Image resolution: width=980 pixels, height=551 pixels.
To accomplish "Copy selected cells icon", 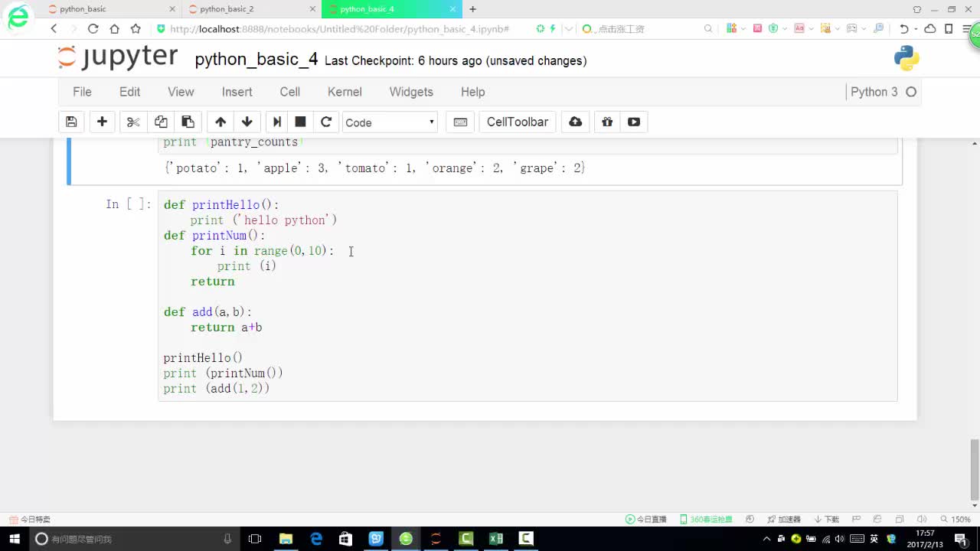I will click(161, 122).
